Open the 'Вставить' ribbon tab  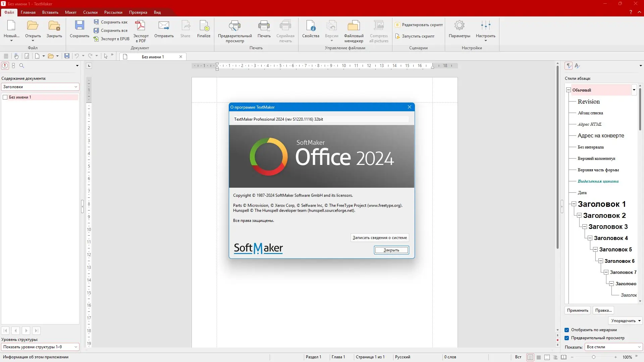(50, 12)
